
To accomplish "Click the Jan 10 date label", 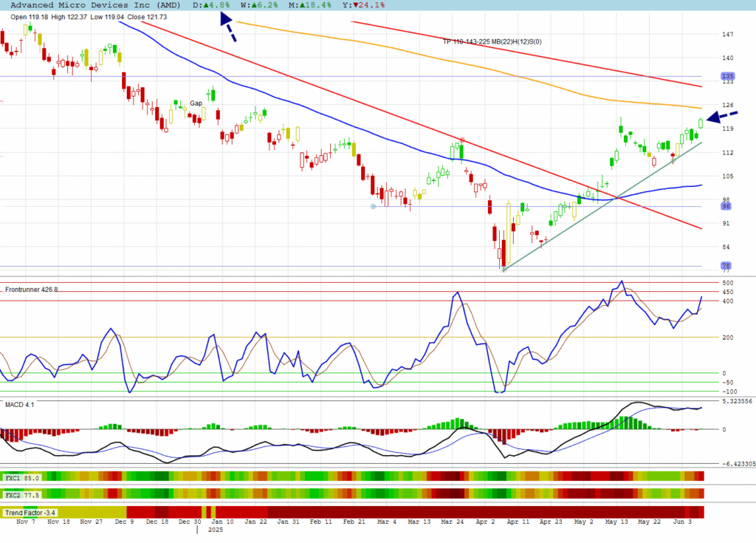I will coord(223,522).
